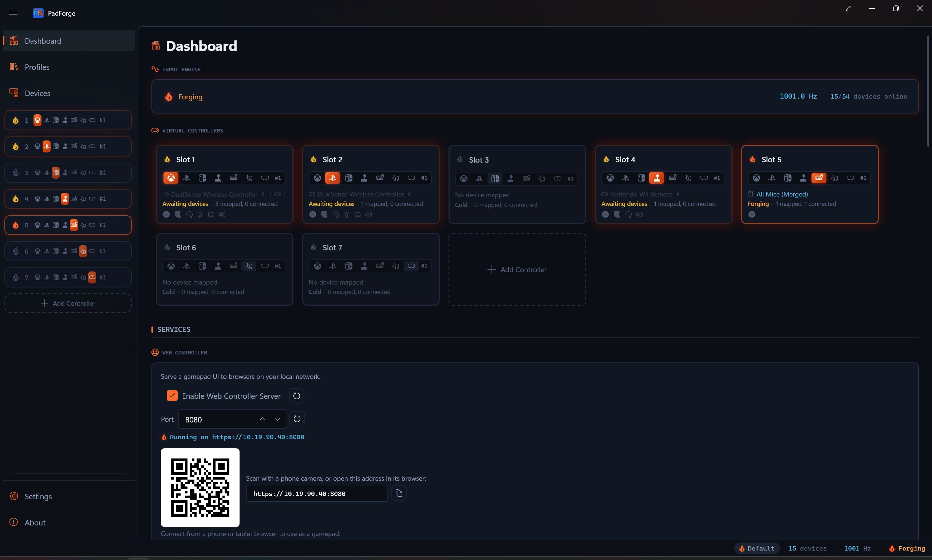The width and height of the screenshot is (932, 560).
Task: Open the hamburger navigation menu
Action: (x=13, y=13)
